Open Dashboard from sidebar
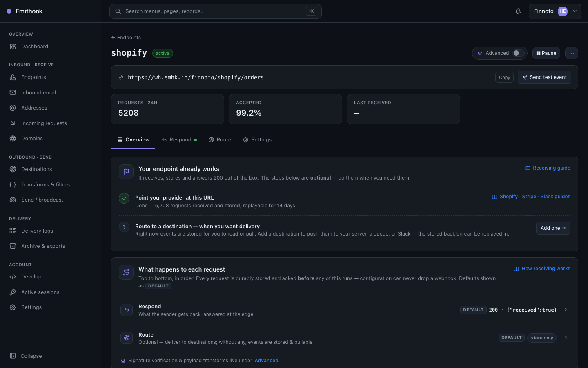Viewport: 588px width, 368px height. [x=51, y=47]
